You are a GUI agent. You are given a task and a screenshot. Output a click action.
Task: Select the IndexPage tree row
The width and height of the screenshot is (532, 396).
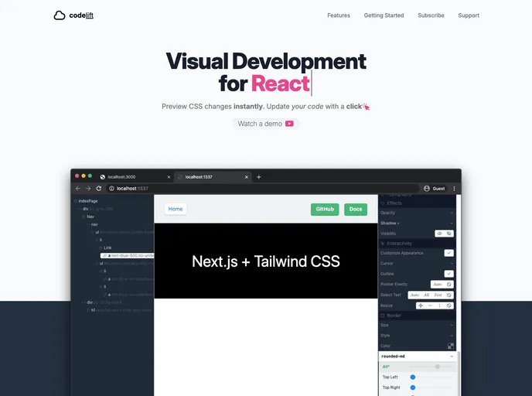click(x=114, y=201)
